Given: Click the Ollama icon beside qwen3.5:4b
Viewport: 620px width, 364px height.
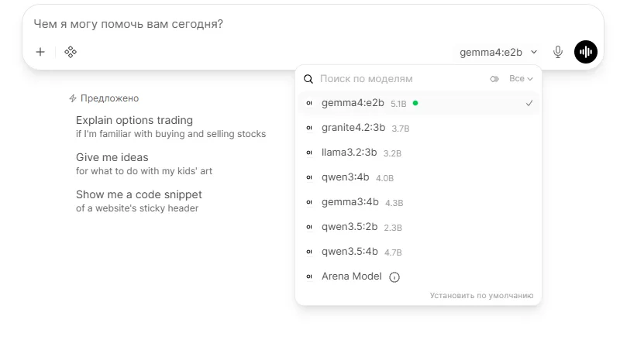Looking at the screenshot, I should point(309,252).
